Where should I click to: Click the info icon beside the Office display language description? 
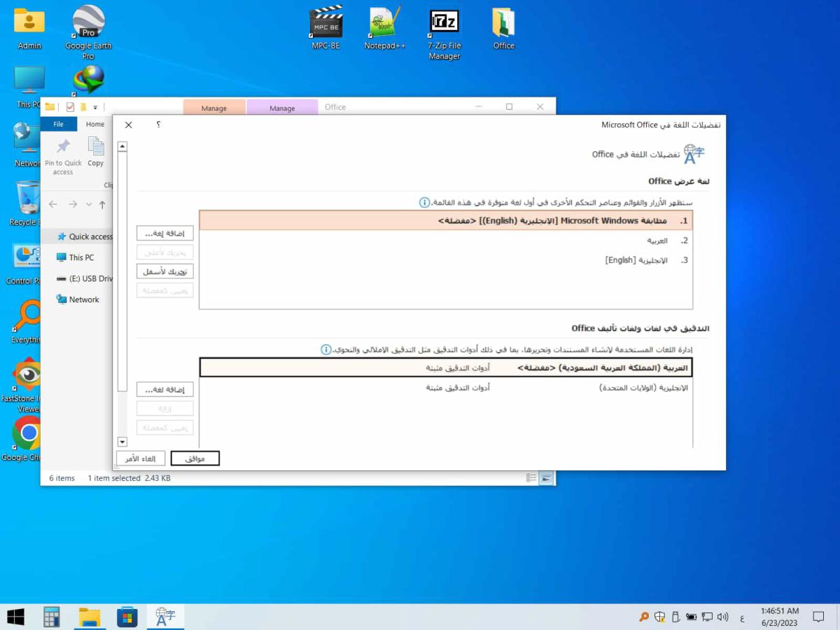pyautogui.click(x=424, y=202)
